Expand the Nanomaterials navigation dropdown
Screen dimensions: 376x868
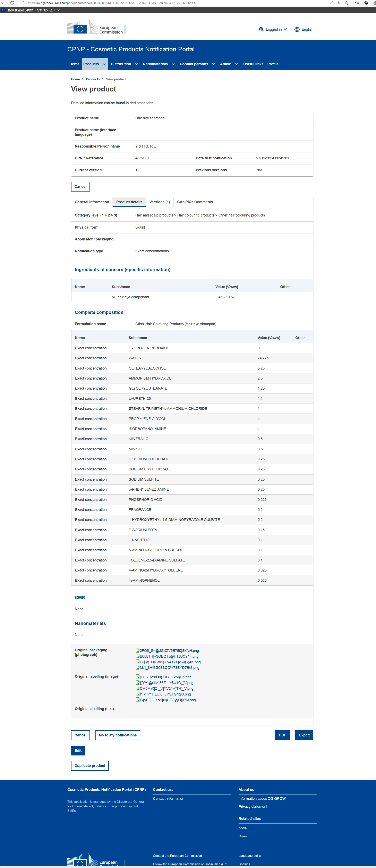[x=173, y=64]
